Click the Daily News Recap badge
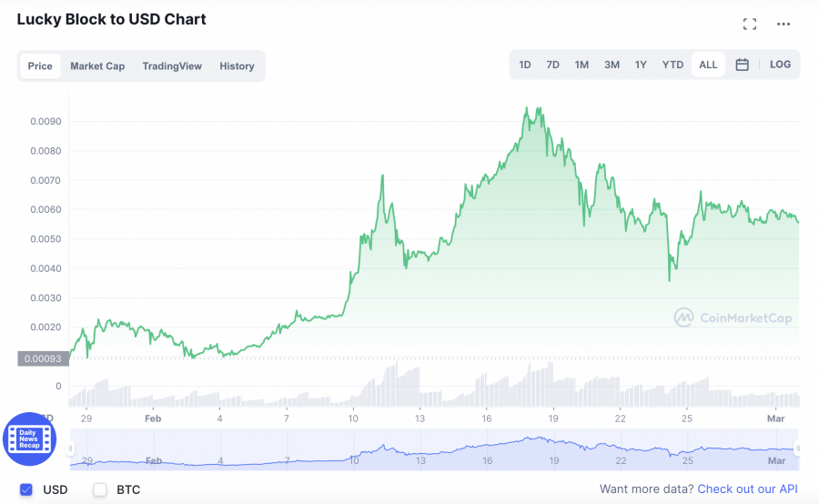 (30, 438)
